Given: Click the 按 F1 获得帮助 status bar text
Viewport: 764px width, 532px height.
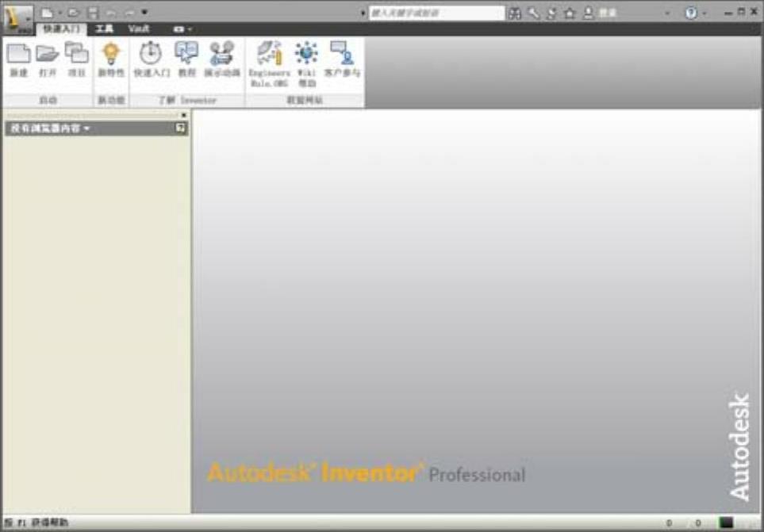Looking at the screenshot, I should (x=36, y=522).
